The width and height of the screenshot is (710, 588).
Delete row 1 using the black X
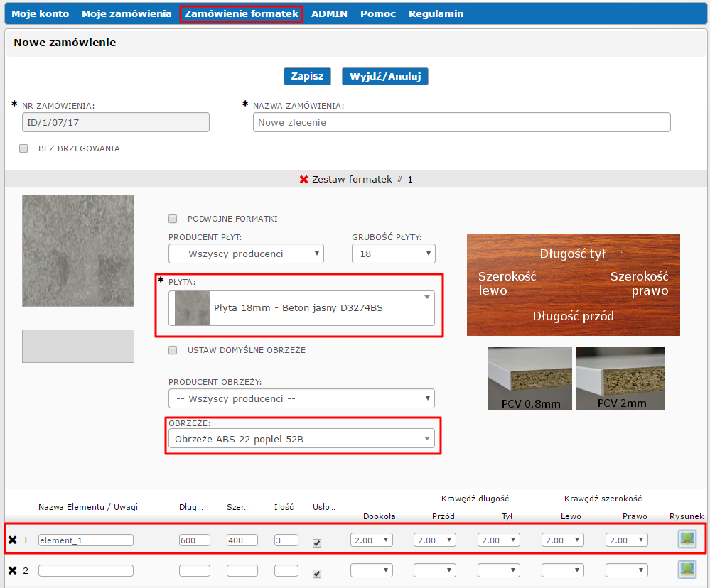pyautogui.click(x=12, y=540)
